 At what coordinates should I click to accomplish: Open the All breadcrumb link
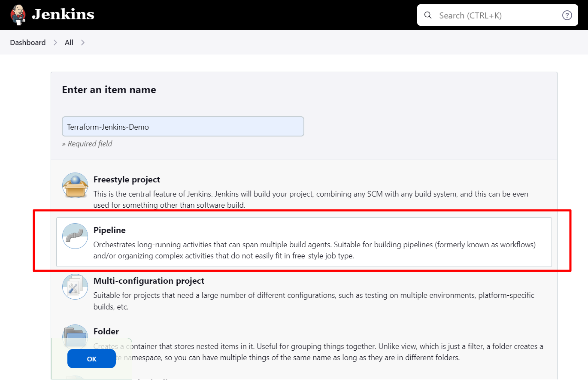(69, 42)
